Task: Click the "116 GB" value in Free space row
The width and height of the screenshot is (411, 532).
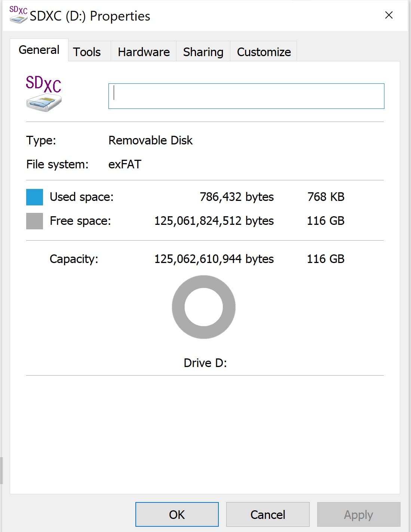Action: tap(326, 221)
